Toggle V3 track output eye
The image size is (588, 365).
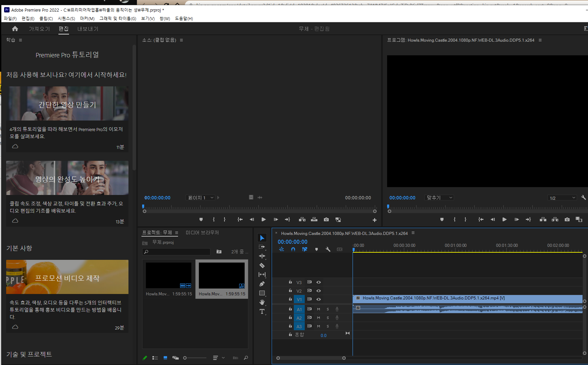tap(318, 282)
